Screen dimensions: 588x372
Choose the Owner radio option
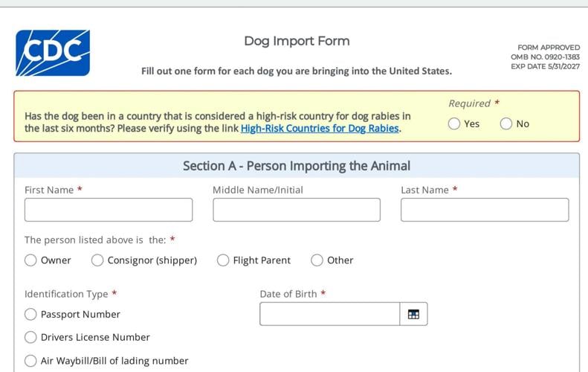click(30, 260)
